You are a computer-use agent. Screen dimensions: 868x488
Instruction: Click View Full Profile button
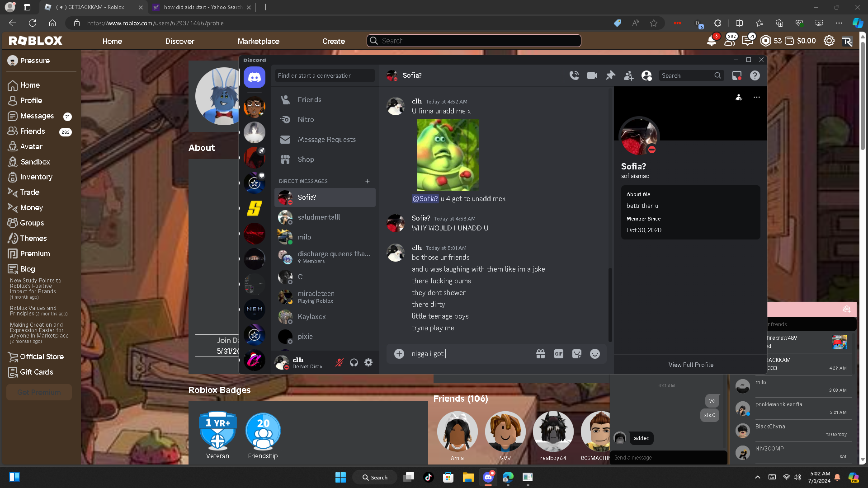pos(691,365)
